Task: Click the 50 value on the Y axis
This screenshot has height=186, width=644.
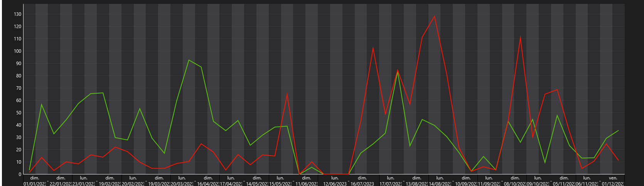Action: click(x=19, y=113)
